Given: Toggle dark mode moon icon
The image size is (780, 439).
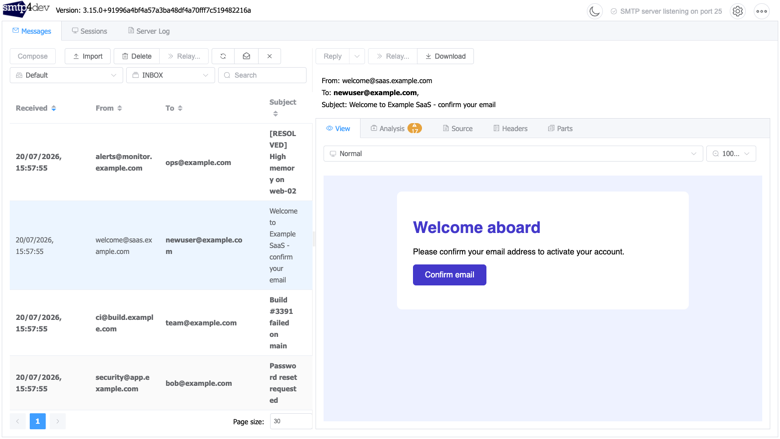Looking at the screenshot, I should pyautogui.click(x=594, y=11).
